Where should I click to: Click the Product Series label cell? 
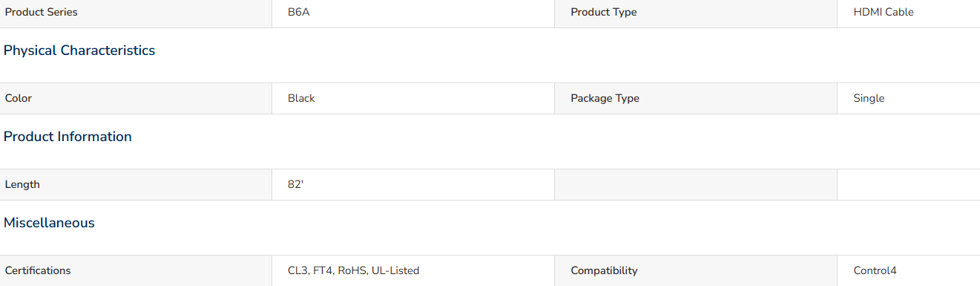point(136,13)
